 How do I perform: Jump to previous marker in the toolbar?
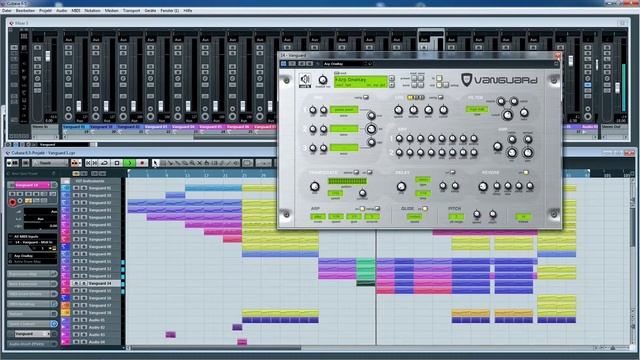coord(88,163)
